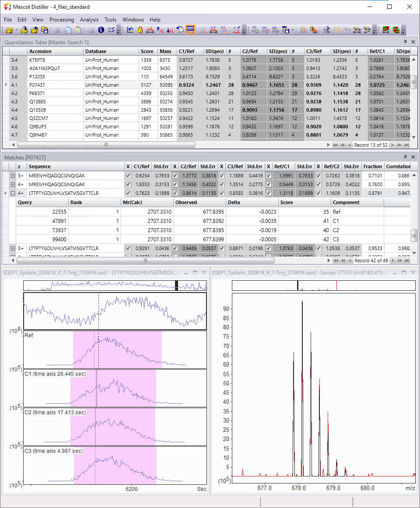Click the orange starburst search icon
Viewport: 420px width, 508px height.
[x=337, y=30]
